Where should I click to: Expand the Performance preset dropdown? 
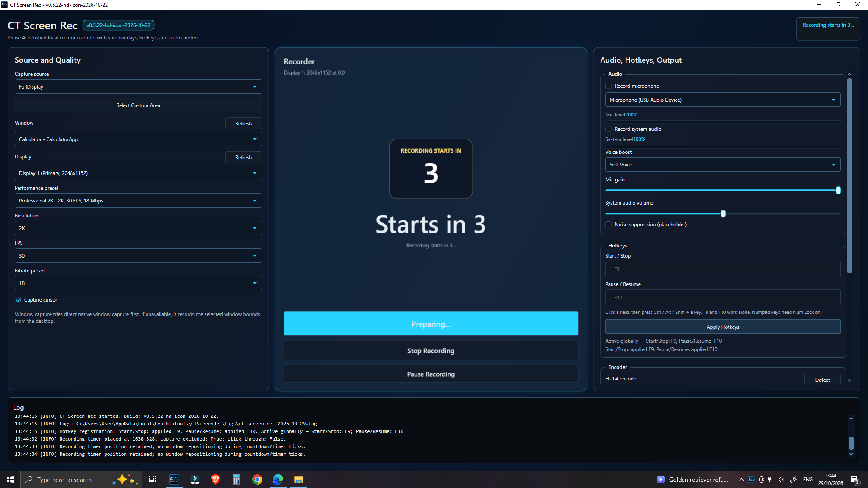click(138, 200)
